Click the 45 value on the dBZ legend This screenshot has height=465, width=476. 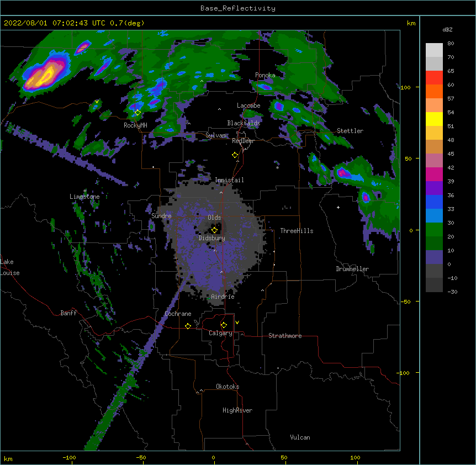[451, 154]
